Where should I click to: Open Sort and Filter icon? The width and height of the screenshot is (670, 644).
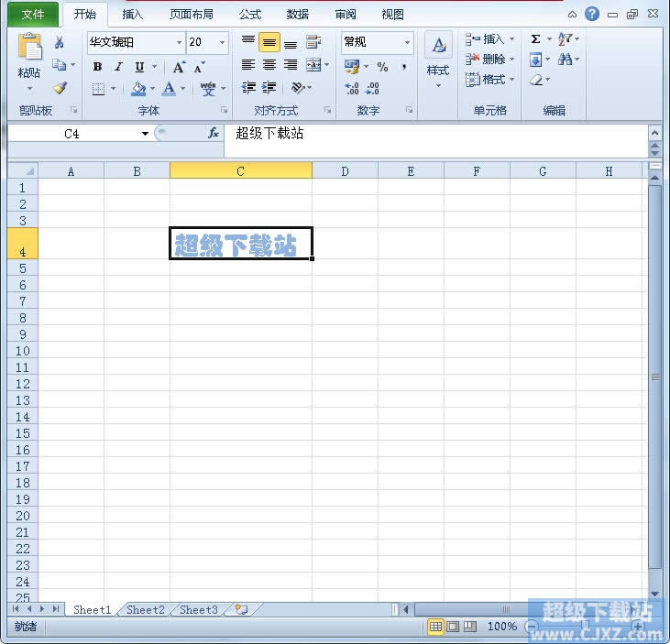coord(565,38)
